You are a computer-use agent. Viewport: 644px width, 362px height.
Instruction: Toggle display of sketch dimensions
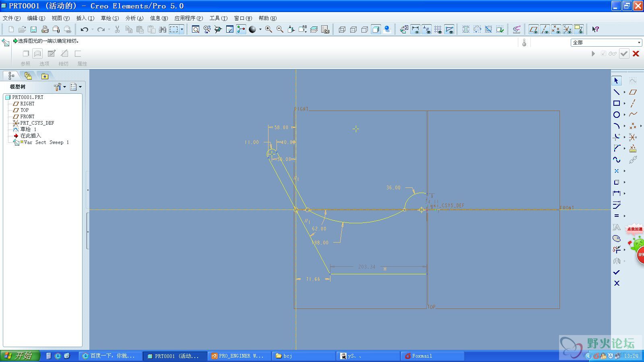415,29
